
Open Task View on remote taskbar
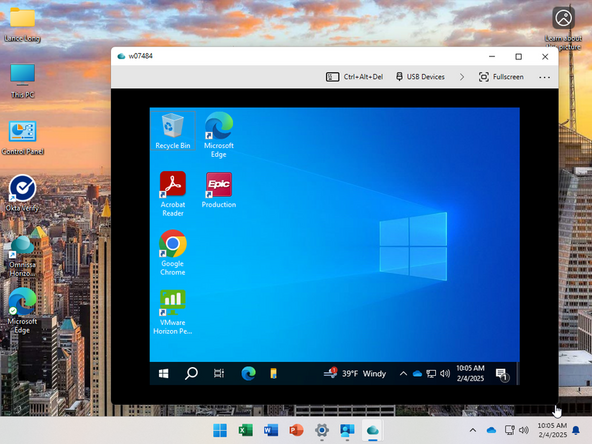pos(219,374)
